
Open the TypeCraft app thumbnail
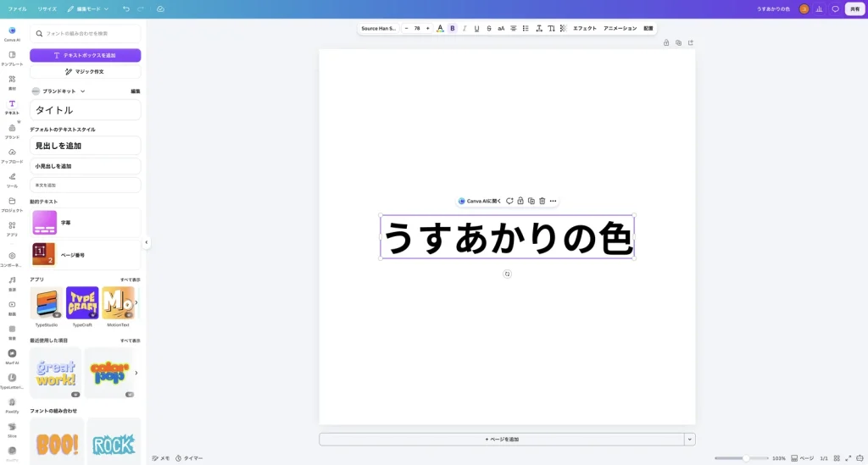click(82, 303)
